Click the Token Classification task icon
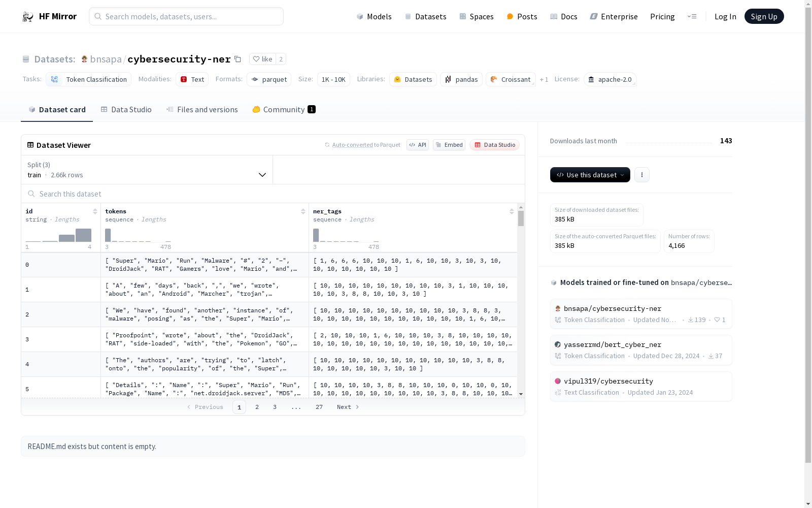The height and width of the screenshot is (508, 812). point(54,79)
